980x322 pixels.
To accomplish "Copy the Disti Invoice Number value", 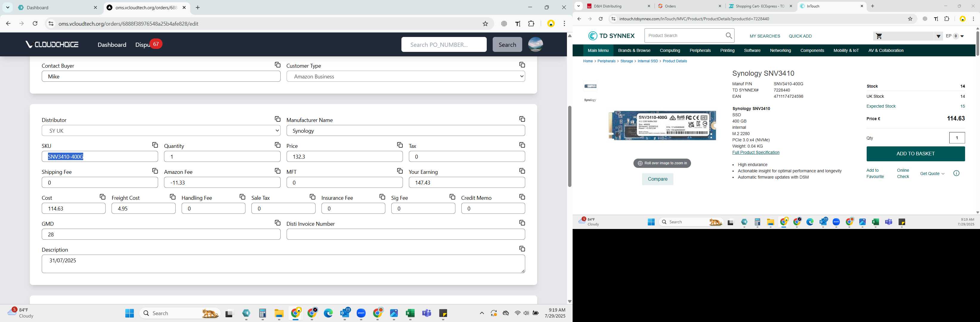I will [x=522, y=223].
